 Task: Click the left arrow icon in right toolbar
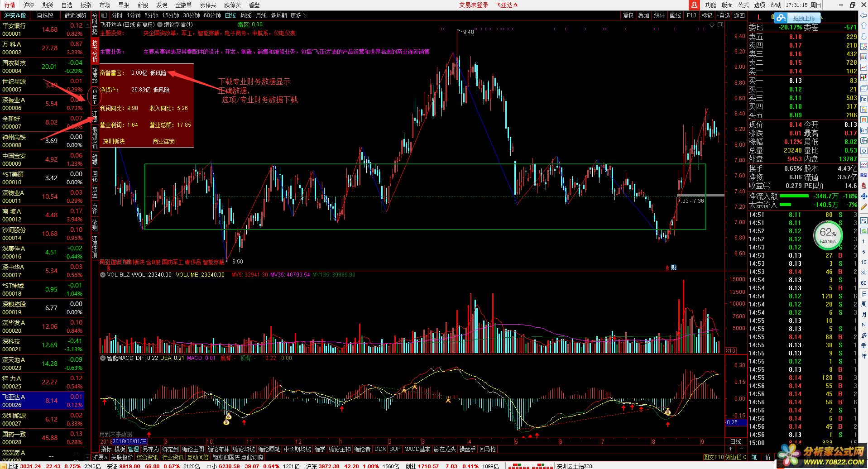pos(863,16)
